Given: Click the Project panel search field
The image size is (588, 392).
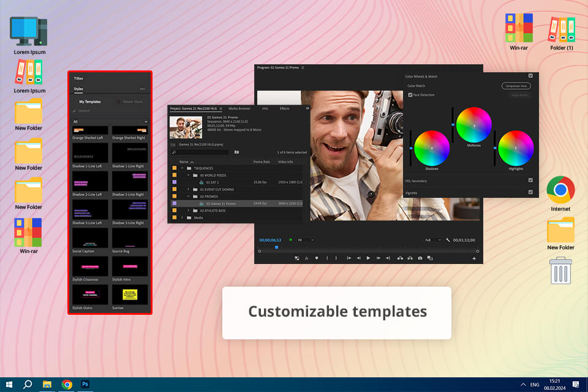Looking at the screenshot, I should point(200,152).
